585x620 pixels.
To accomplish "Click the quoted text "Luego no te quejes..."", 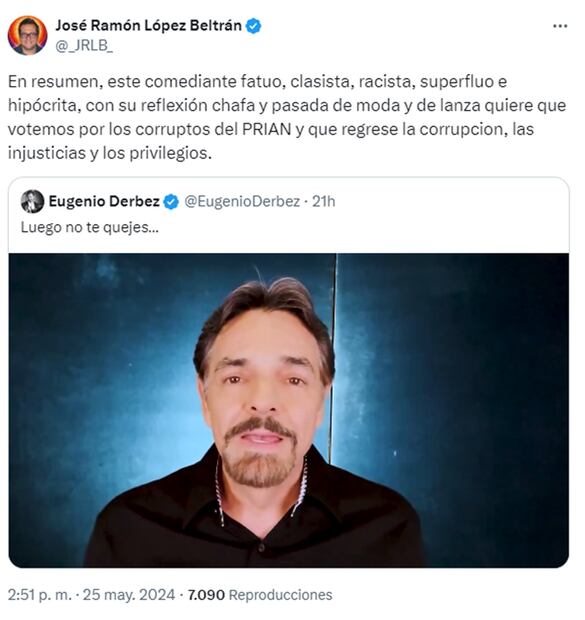I will pyautogui.click(x=90, y=227).
